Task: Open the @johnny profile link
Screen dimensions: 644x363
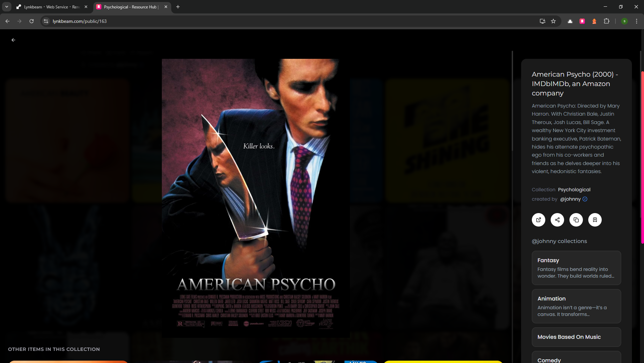Action: pyautogui.click(x=570, y=199)
